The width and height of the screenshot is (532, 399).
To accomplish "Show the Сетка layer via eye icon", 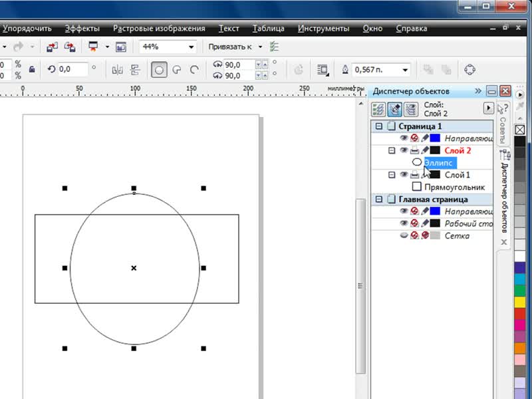I will coord(404,235).
